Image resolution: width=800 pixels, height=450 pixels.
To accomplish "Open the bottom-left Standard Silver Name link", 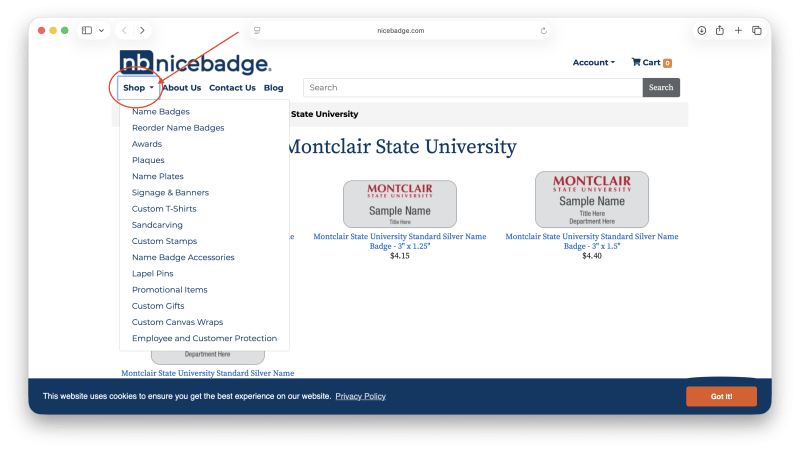I will 208,373.
